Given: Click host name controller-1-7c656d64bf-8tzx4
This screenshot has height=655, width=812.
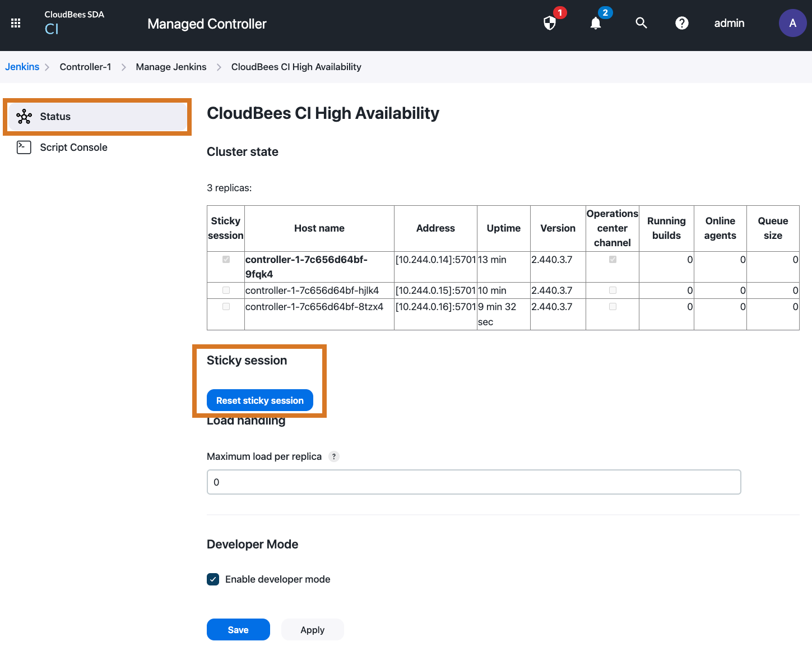Looking at the screenshot, I should click(x=314, y=307).
